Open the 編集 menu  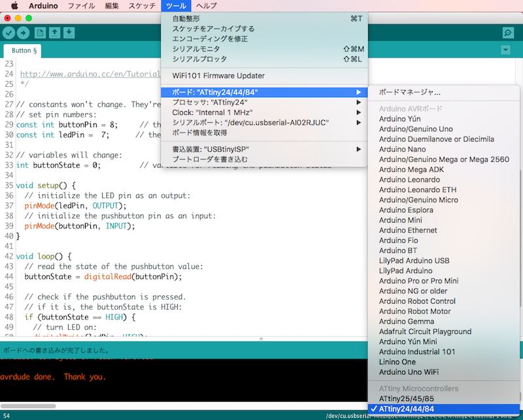pos(112,6)
